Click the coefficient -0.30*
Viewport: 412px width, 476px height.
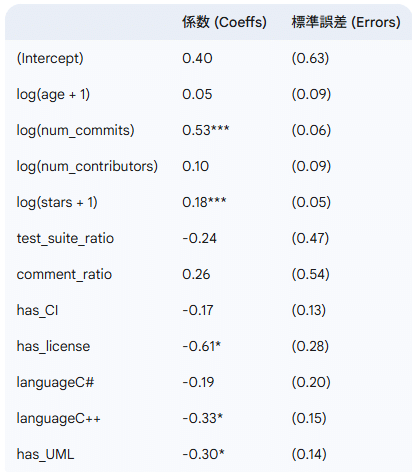click(203, 454)
